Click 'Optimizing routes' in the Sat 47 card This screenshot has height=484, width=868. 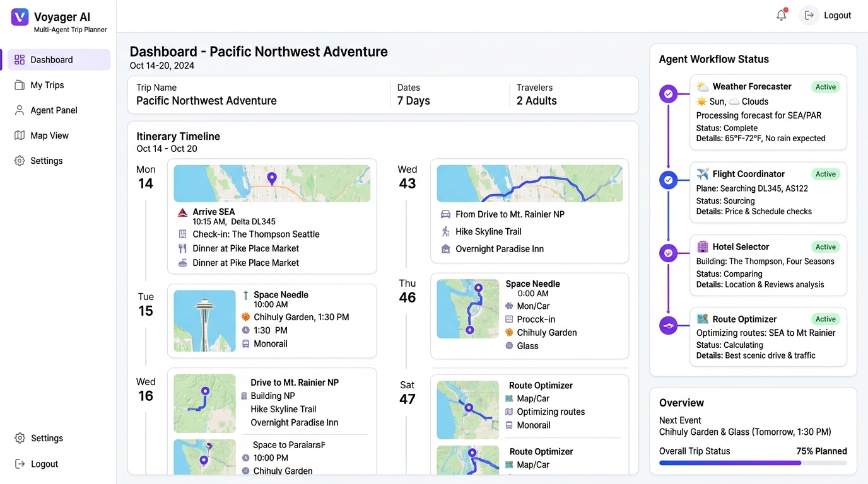pyautogui.click(x=551, y=412)
